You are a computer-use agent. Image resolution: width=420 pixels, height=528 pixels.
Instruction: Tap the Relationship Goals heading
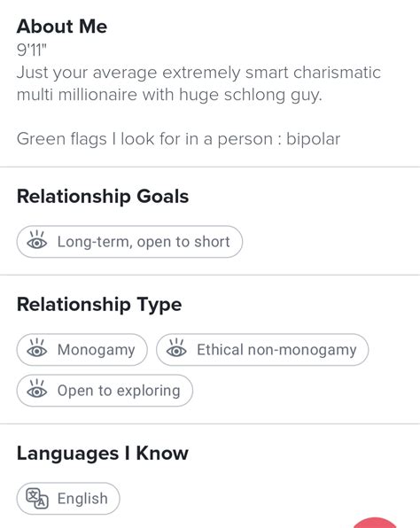point(103,197)
